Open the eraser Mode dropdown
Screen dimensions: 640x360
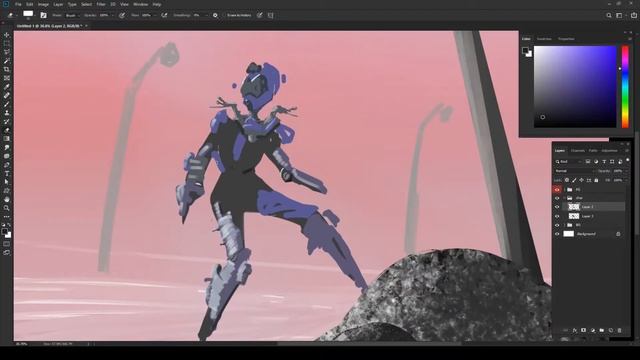pos(72,16)
